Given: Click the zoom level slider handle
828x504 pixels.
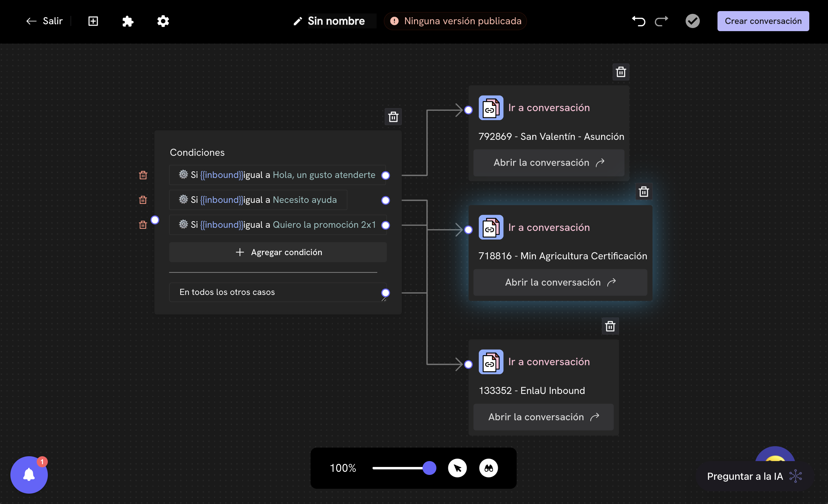Looking at the screenshot, I should (430, 468).
